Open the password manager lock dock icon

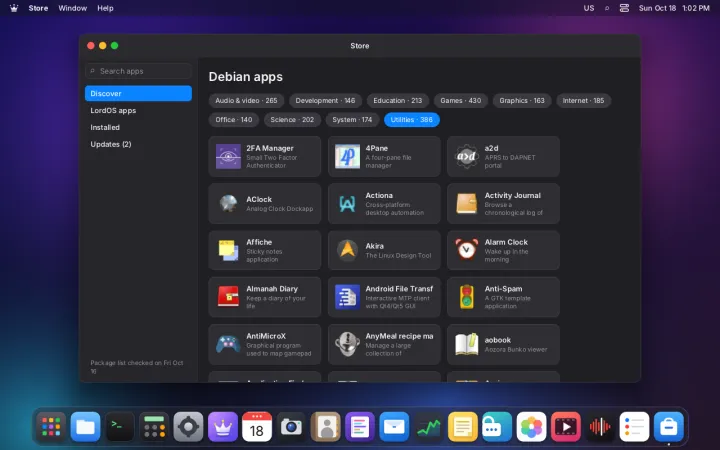tap(497, 427)
